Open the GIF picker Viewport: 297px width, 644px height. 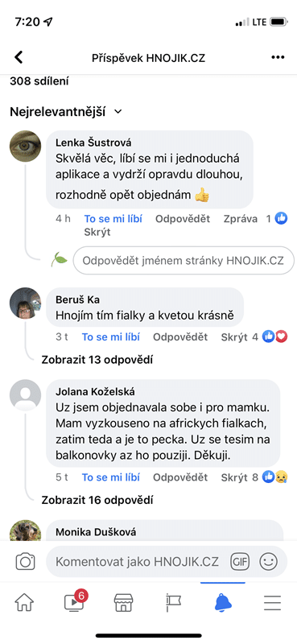(240, 561)
